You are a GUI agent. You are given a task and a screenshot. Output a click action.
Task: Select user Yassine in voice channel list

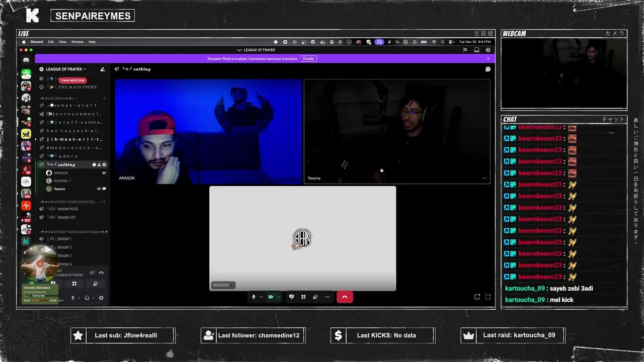(x=75, y=189)
